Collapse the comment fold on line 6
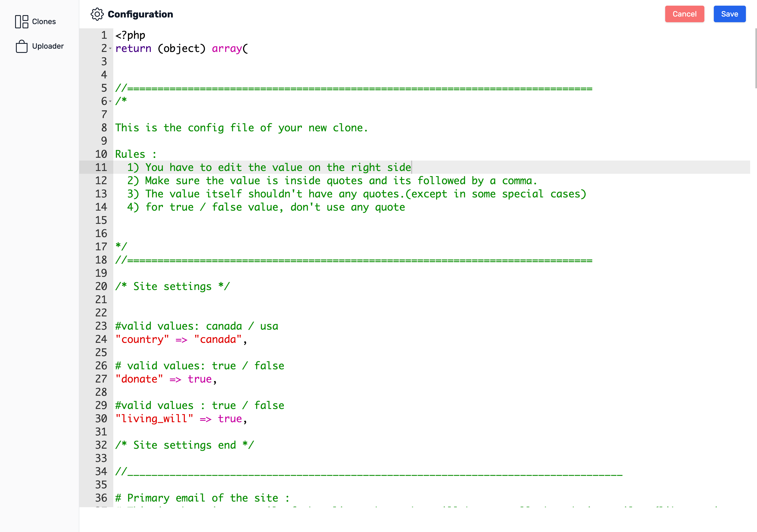Screen dimensions: 757x532 pos(110,101)
